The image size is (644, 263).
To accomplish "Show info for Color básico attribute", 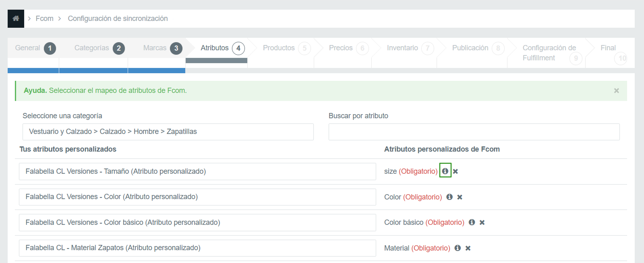I will [x=472, y=222].
